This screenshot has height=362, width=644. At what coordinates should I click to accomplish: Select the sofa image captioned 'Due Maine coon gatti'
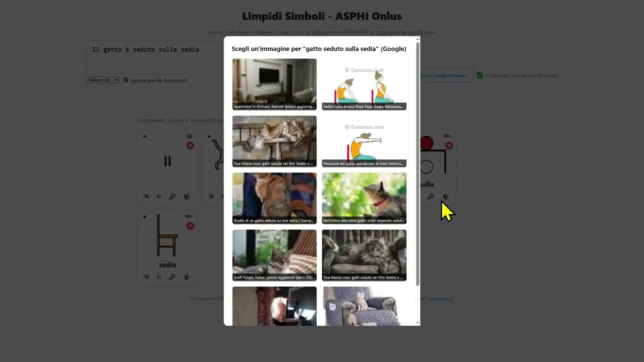click(364, 255)
